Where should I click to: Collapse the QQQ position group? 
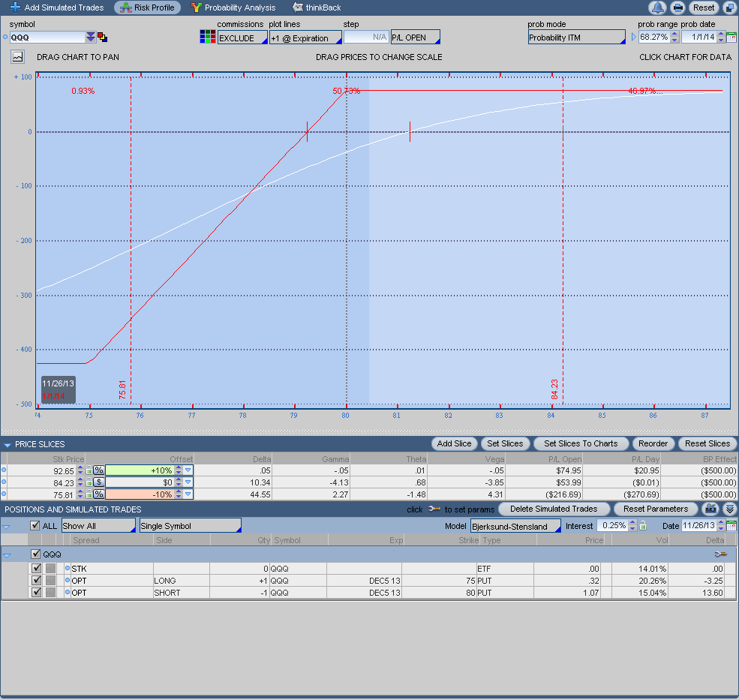pos(7,554)
